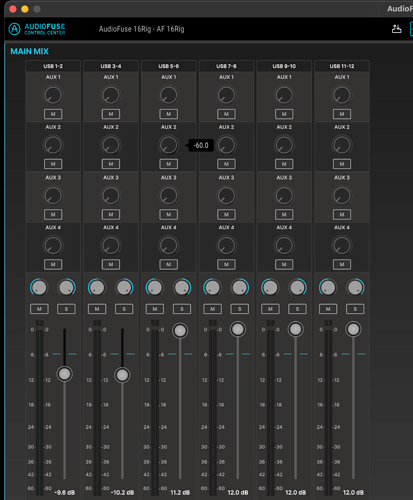
Task: Click the USB 11-12 fader handle
Action: tap(353, 329)
